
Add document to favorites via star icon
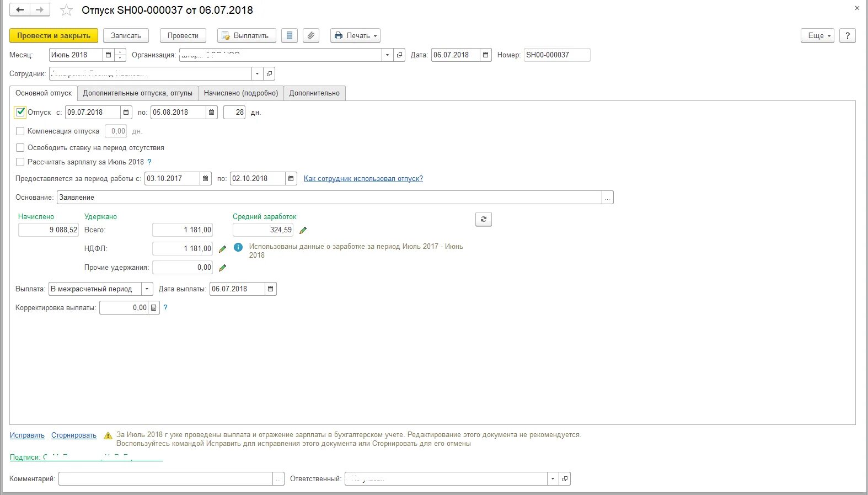(66, 10)
